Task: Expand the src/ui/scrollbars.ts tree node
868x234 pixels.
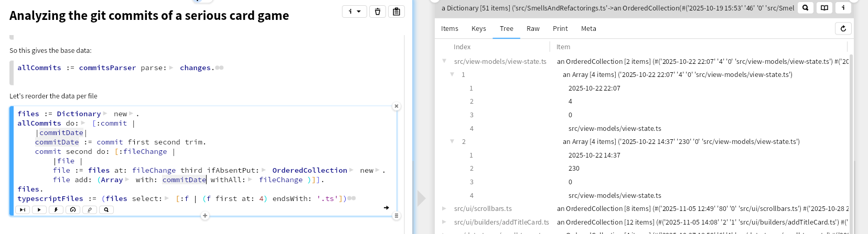Action: (444, 208)
